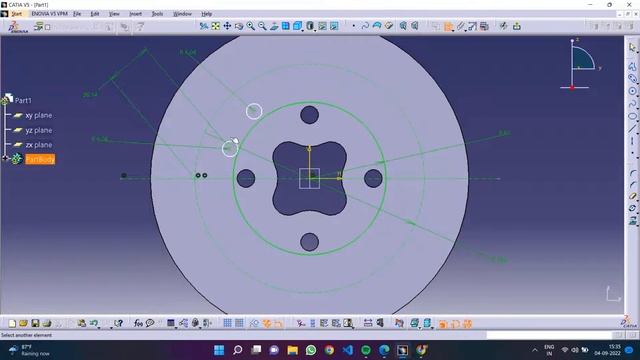The height and width of the screenshot is (360, 640).
Task: Open the Help menu
Action: tap(207, 14)
